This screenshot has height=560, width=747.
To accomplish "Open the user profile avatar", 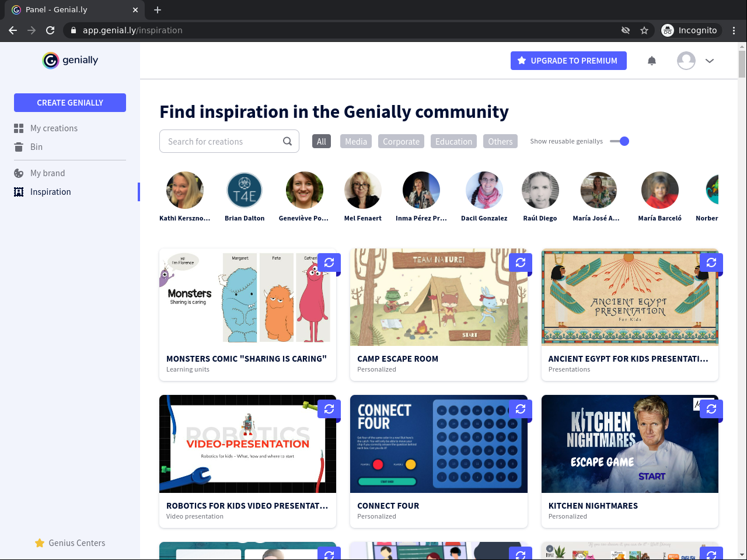I will 686,61.
